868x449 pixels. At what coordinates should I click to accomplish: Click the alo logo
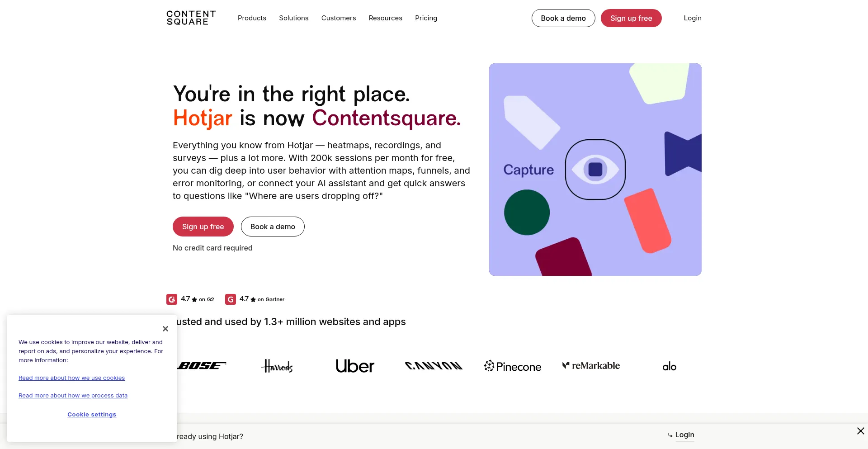[x=670, y=366]
